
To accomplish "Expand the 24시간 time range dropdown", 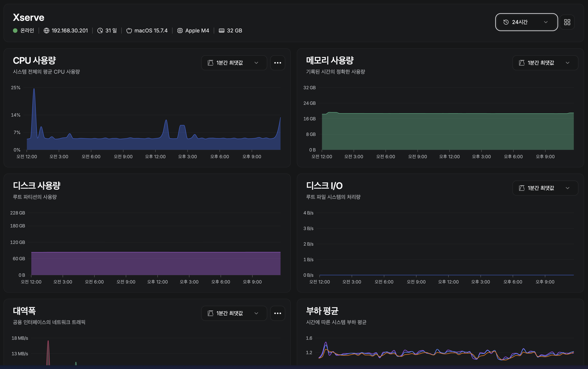I will [x=526, y=22].
